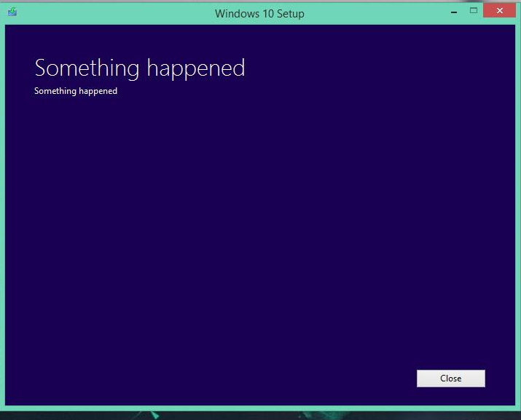
Task: Focus the window via its left teal border
Action: [x=2, y=215]
